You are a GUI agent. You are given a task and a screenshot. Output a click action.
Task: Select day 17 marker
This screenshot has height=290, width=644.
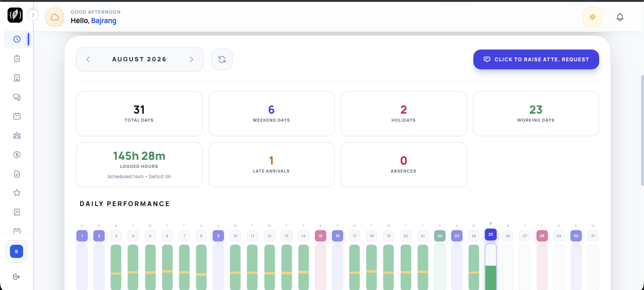click(x=355, y=235)
